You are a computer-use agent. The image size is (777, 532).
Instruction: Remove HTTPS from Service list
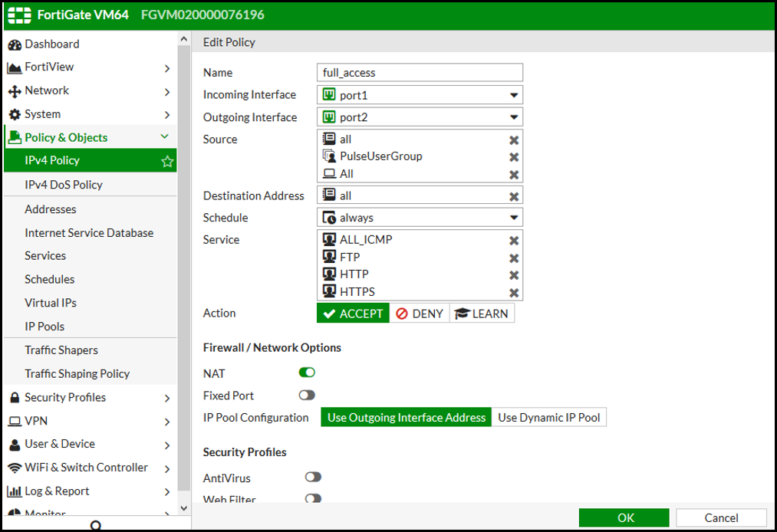[x=514, y=293]
